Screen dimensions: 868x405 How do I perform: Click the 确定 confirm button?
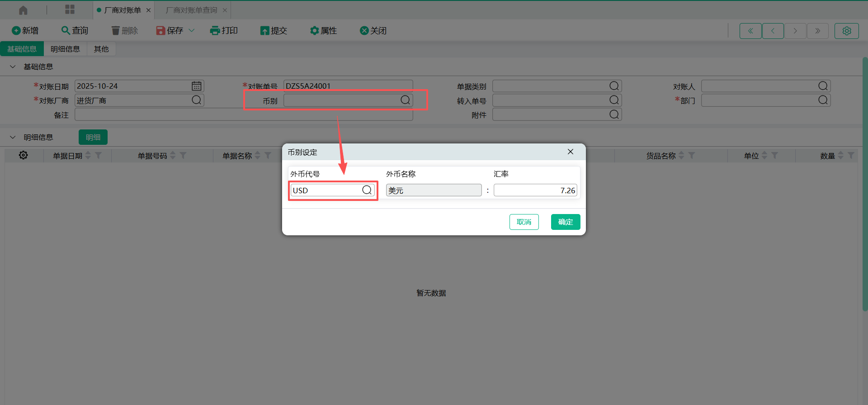[x=565, y=222]
